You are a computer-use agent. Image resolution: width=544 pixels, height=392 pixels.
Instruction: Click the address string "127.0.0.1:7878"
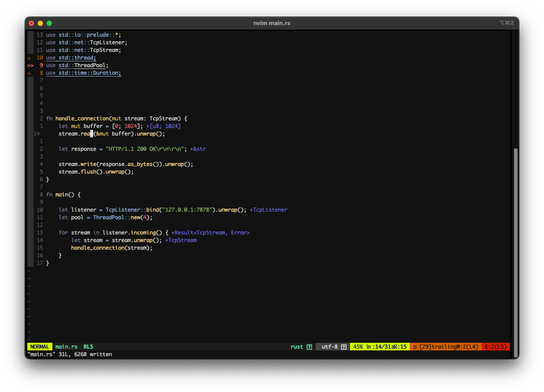click(188, 210)
